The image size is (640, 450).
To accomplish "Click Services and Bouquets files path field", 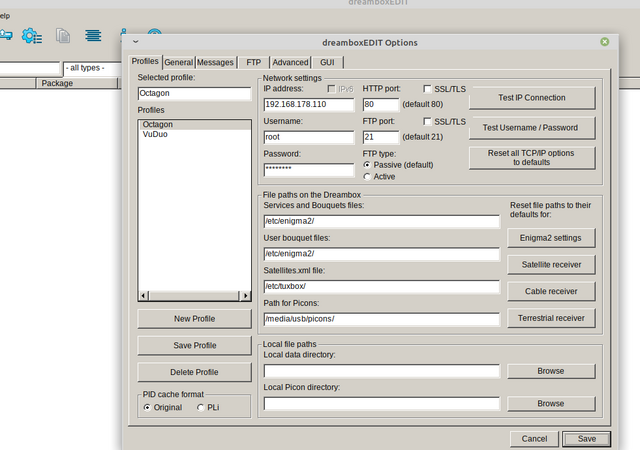I will point(381,221).
